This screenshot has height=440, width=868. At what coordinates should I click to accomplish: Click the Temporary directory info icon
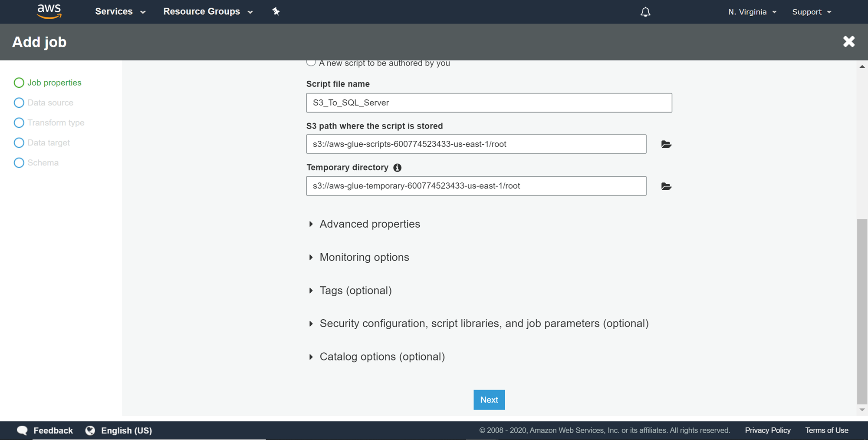(x=397, y=168)
